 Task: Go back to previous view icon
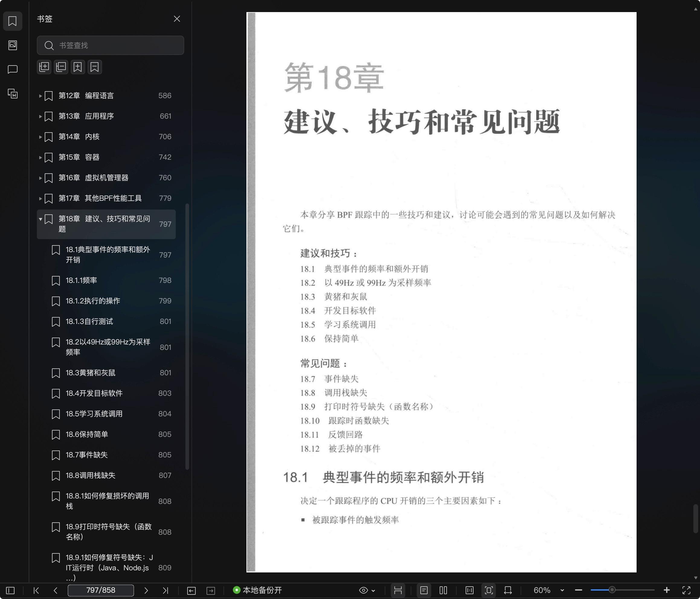tap(191, 590)
